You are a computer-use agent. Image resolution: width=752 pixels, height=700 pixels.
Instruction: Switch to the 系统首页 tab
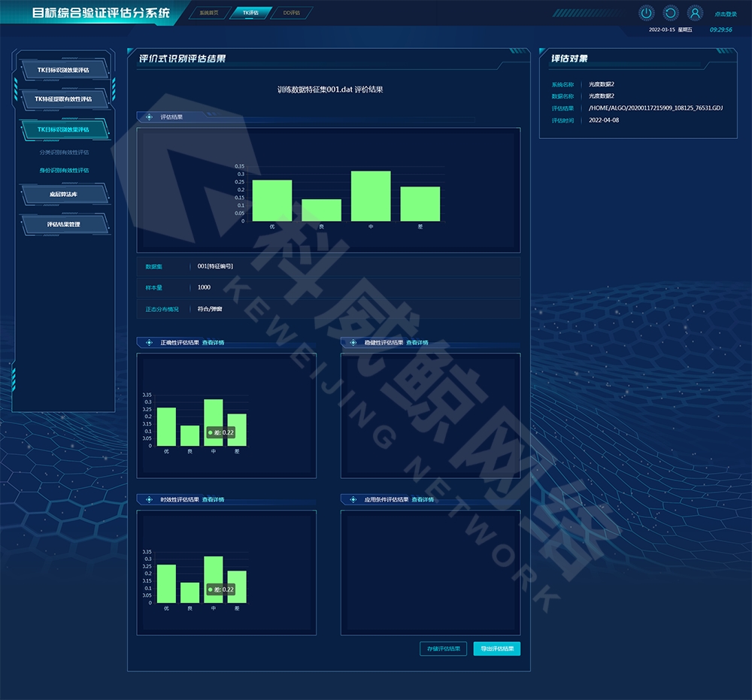point(208,13)
